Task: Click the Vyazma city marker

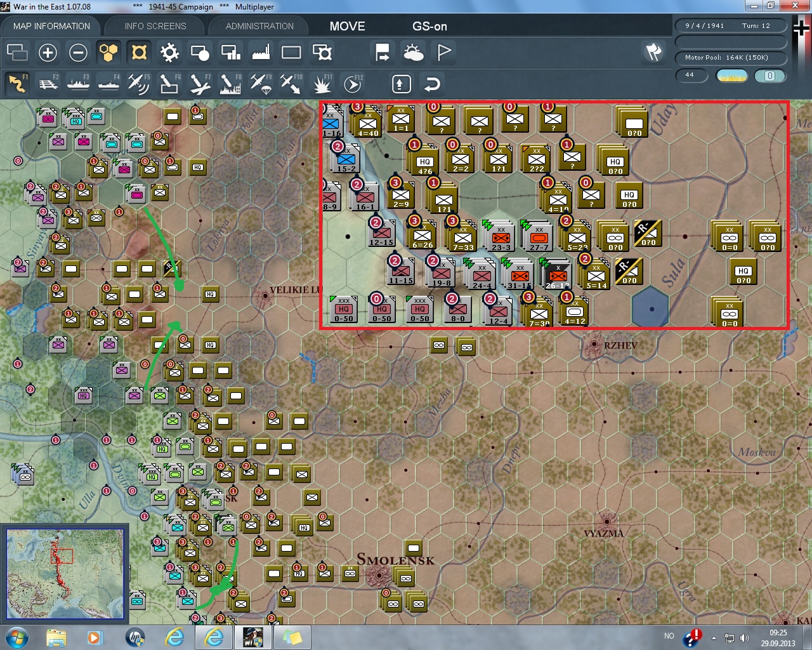Action: pyautogui.click(x=607, y=522)
